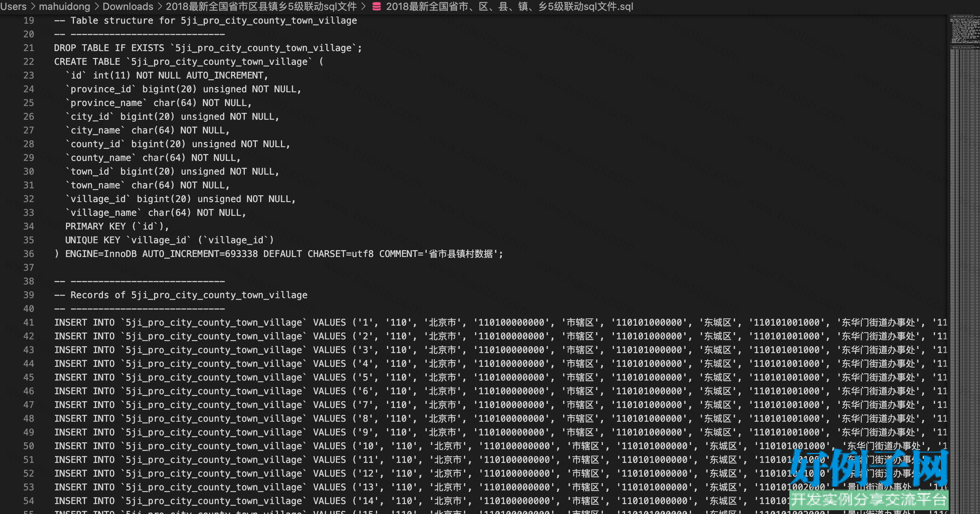
Task: Click the database file icon in breadcrumb
Action: coord(376,6)
